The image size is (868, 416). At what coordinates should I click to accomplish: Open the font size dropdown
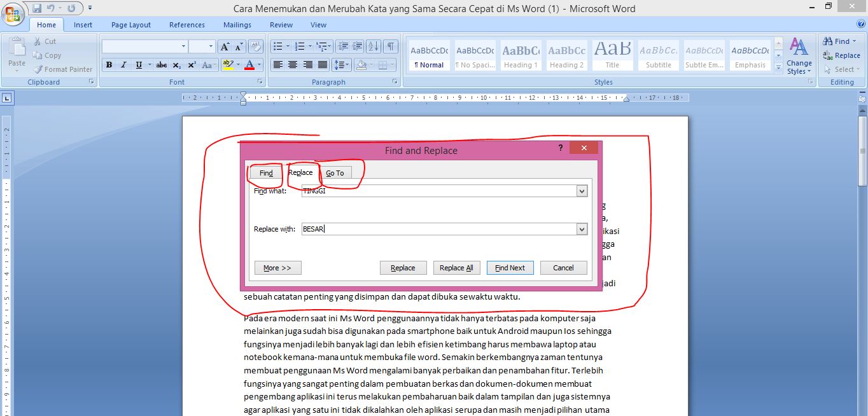point(210,46)
